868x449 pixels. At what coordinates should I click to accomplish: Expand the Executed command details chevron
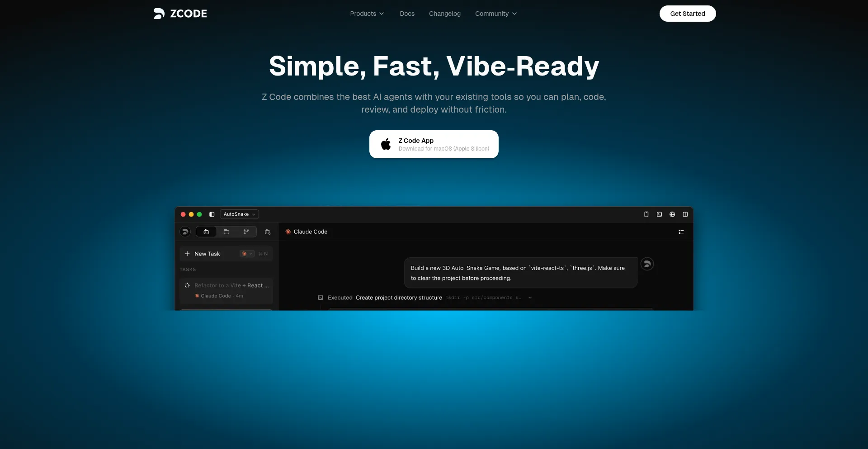530,298
